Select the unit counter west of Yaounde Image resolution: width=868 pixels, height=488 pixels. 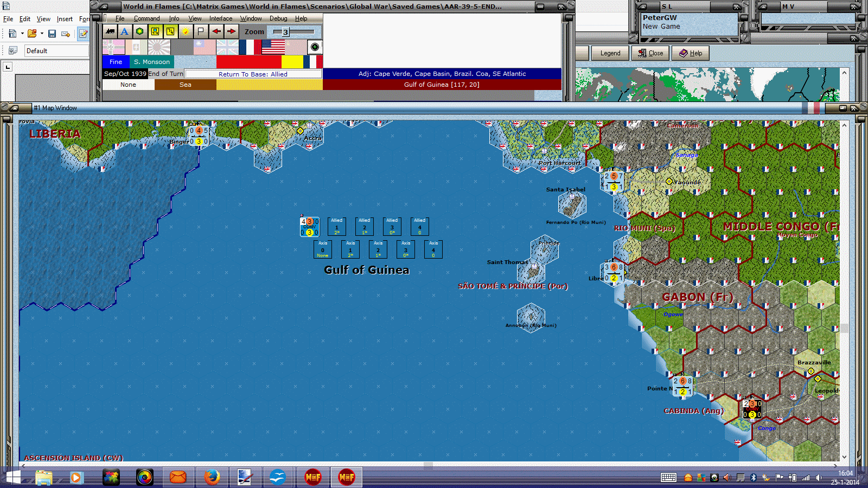point(614,181)
